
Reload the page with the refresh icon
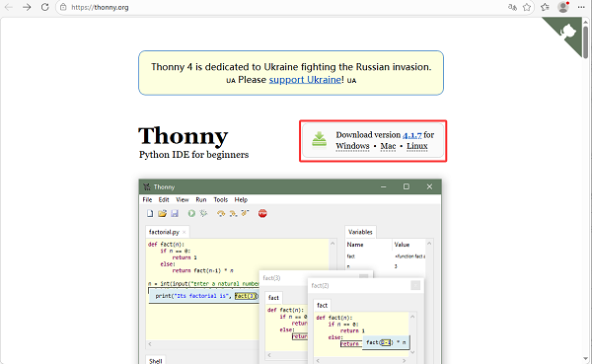pos(45,7)
